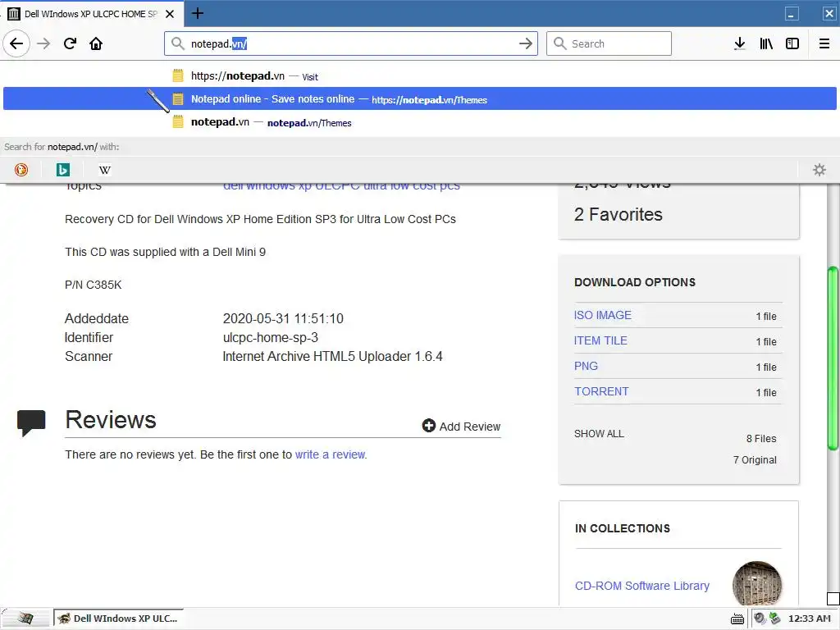
Task: Click the address bar URL field
Action: tap(351, 43)
